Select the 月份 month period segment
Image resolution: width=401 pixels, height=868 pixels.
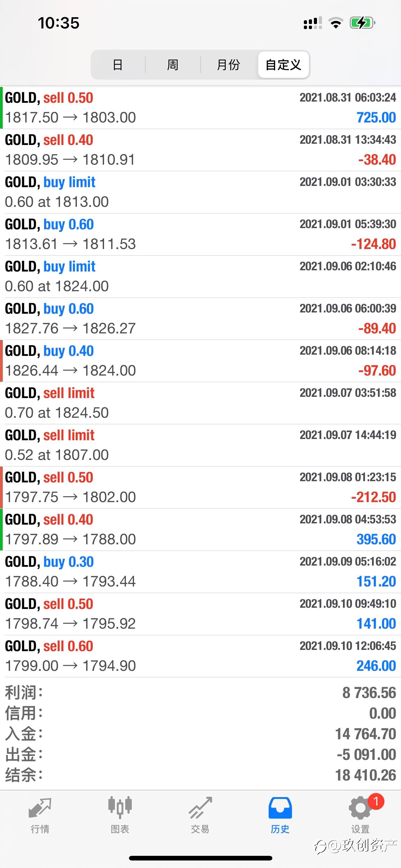(x=229, y=65)
